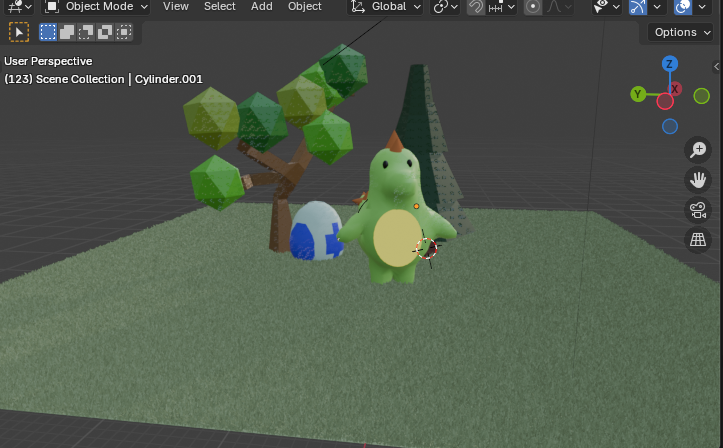Open the Object menu
Viewport: 723px width, 448px height.
coord(305,6)
